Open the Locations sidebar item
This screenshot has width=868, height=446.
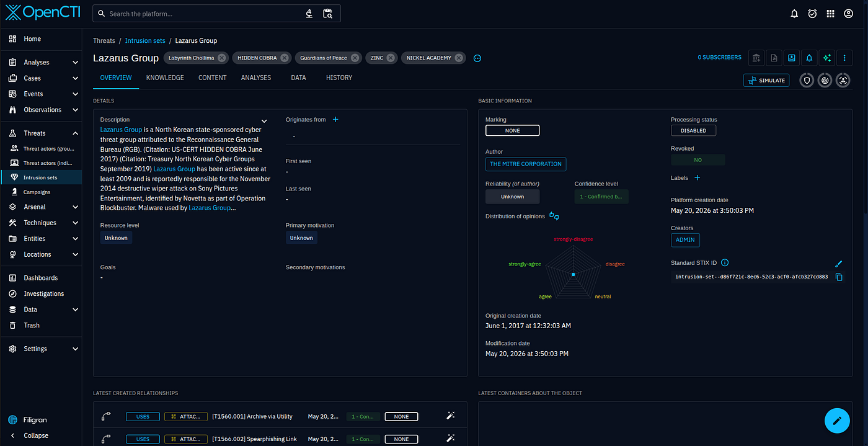tap(41, 254)
